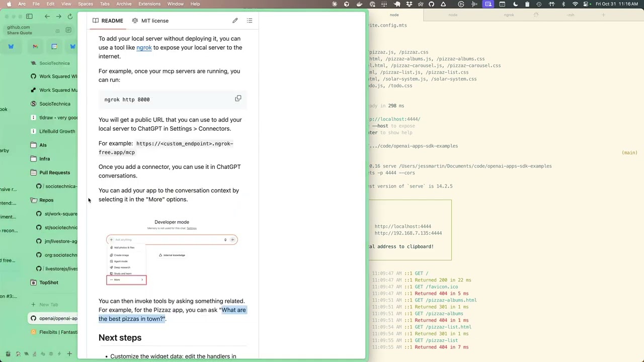The height and width of the screenshot is (362, 644).
Task: Switch to the ngrok terminal tab
Action: pos(509,15)
